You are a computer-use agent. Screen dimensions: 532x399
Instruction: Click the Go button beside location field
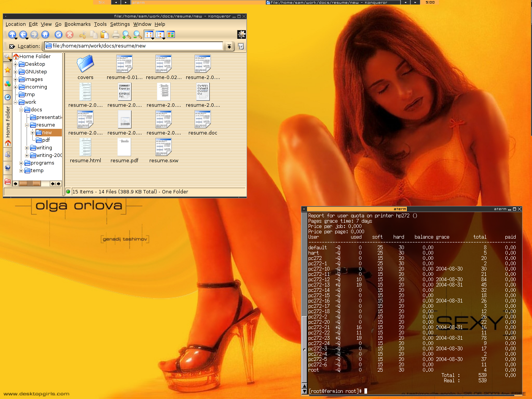(241, 46)
